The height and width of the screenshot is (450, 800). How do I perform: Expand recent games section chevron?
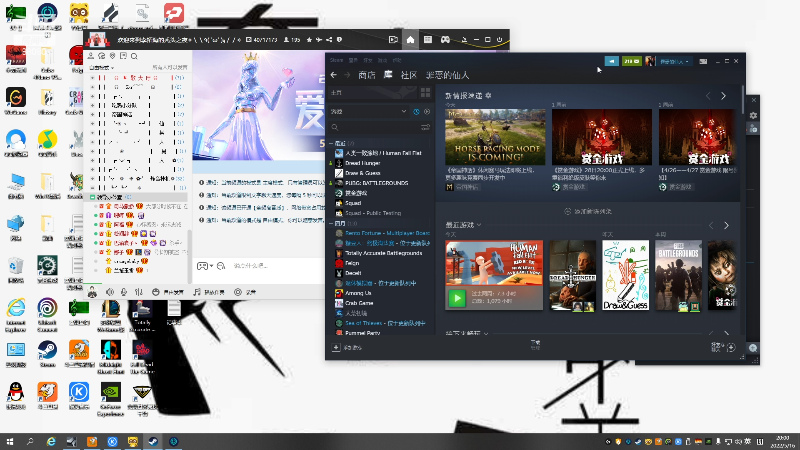point(479,225)
